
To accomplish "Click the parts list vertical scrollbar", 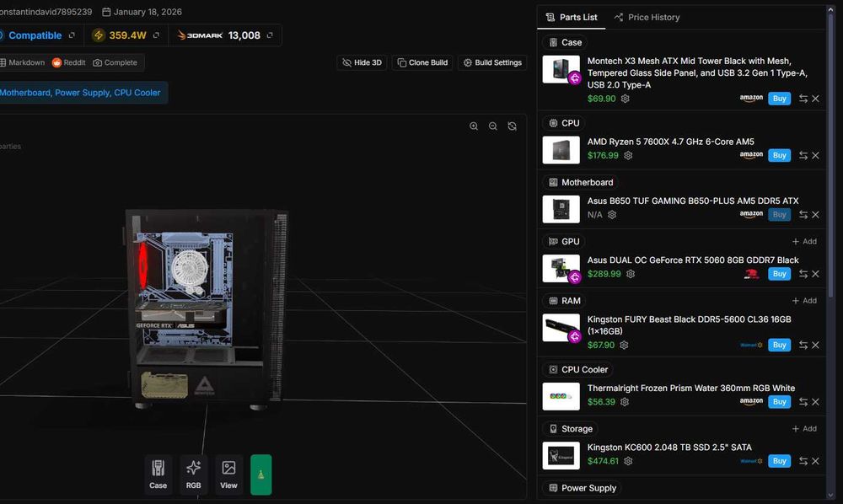I will click(x=830, y=156).
